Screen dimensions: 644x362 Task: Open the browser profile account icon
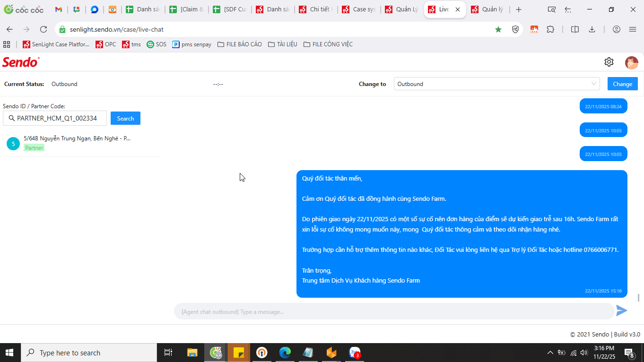tap(617, 29)
